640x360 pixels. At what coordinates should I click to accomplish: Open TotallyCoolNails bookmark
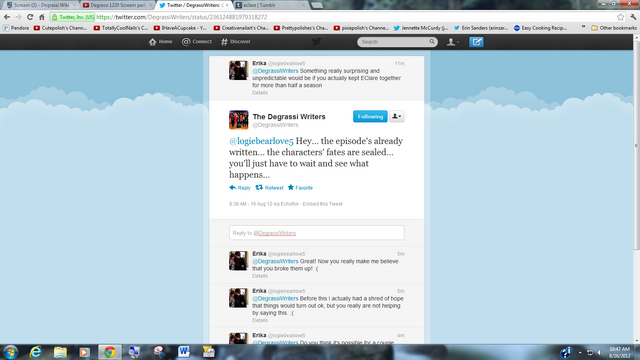pos(120,28)
